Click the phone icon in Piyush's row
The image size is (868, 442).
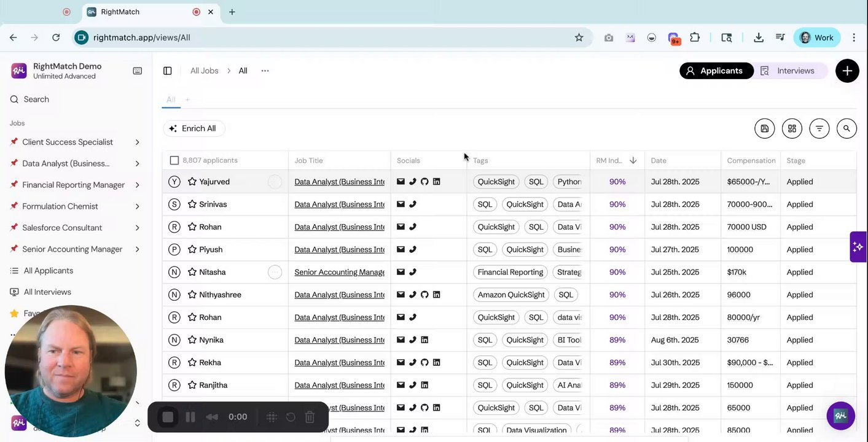(413, 249)
